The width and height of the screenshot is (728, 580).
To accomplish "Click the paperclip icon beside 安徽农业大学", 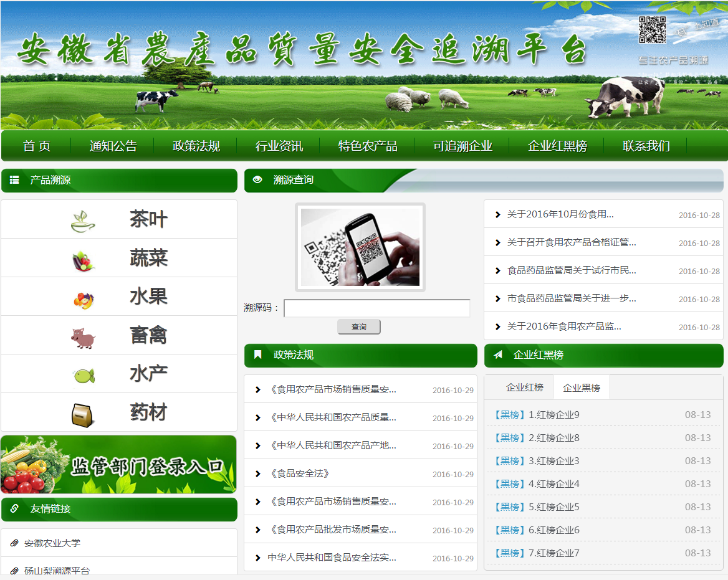I will (14, 543).
